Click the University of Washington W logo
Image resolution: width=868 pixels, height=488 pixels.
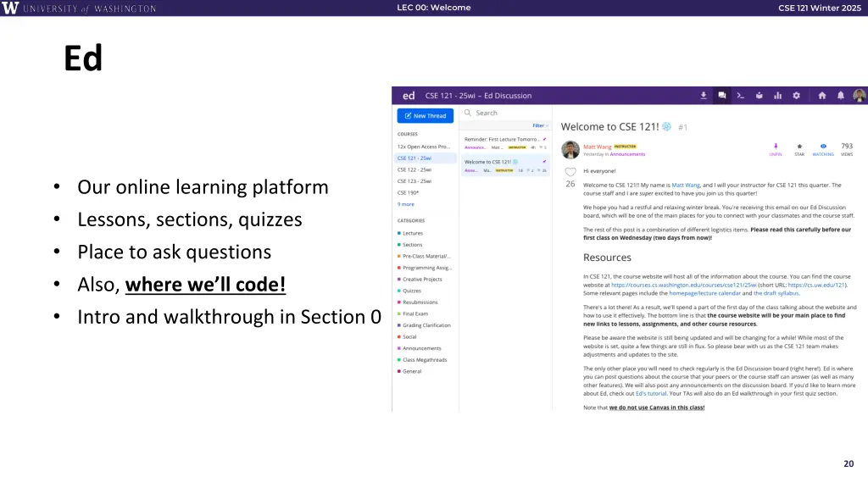click(x=10, y=8)
